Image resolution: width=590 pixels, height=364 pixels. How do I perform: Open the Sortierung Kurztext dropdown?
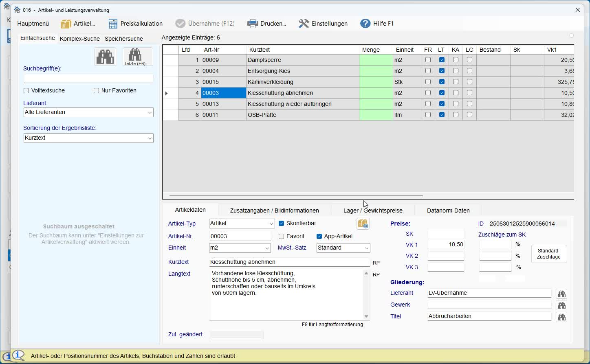click(x=150, y=138)
